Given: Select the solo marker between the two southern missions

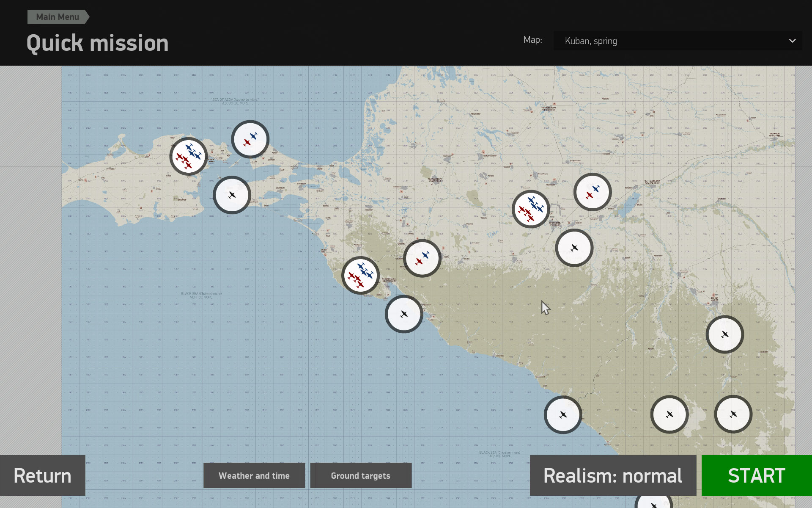Looking at the screenshot, I should click(669, 415).
